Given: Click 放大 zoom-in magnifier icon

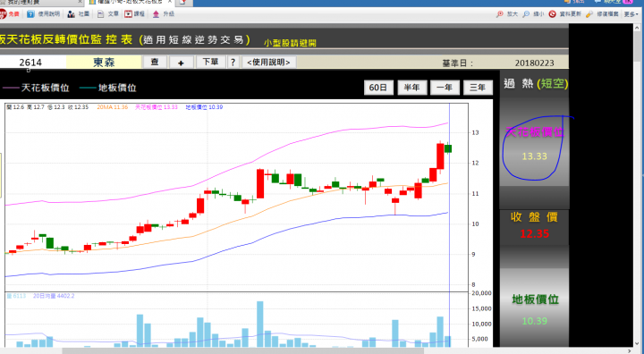Looking at the screenshot, I should 499,14.
